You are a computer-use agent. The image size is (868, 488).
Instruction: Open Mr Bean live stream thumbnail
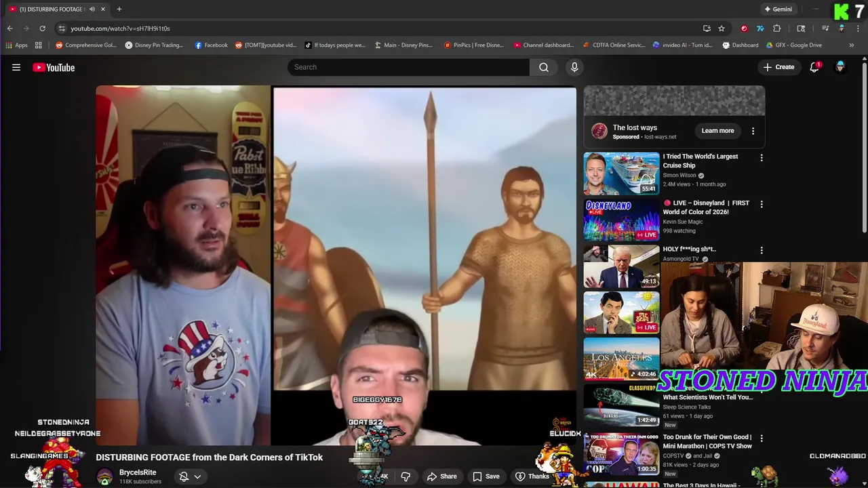[x=621, y=312]
